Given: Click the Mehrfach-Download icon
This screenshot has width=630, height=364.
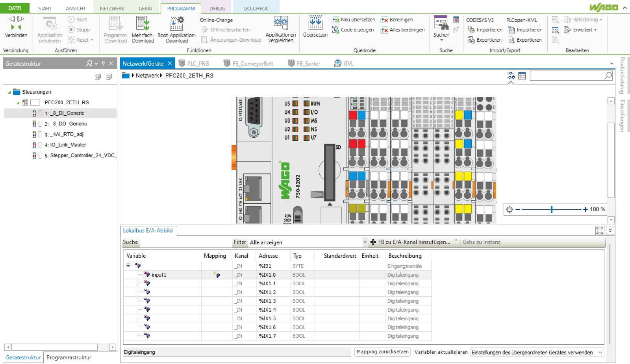Looking at the screenshot, I should (x=143, y=24).
